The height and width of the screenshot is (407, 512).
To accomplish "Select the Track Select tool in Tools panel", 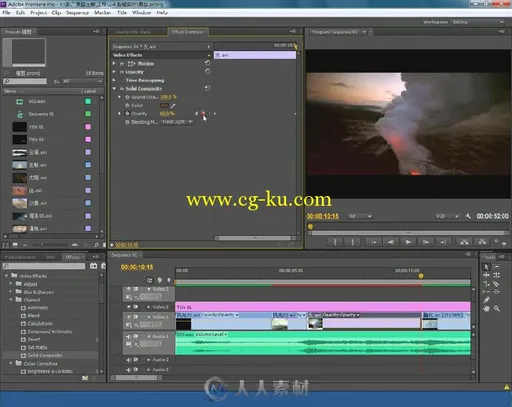I will point(496,267).
